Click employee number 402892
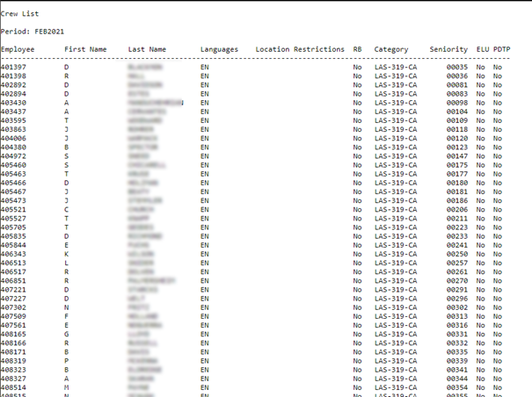This screenshot has width=532, height=397. [x=13, y=84]
